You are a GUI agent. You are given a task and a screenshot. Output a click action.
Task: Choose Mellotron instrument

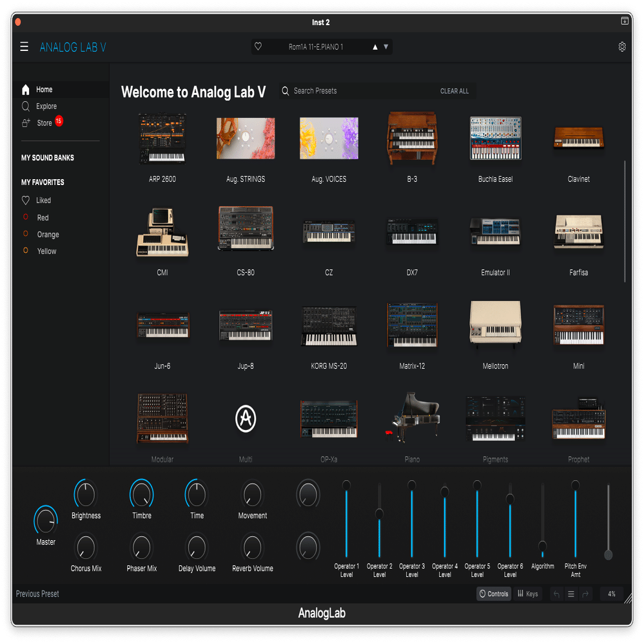click(x=496, y=324)
